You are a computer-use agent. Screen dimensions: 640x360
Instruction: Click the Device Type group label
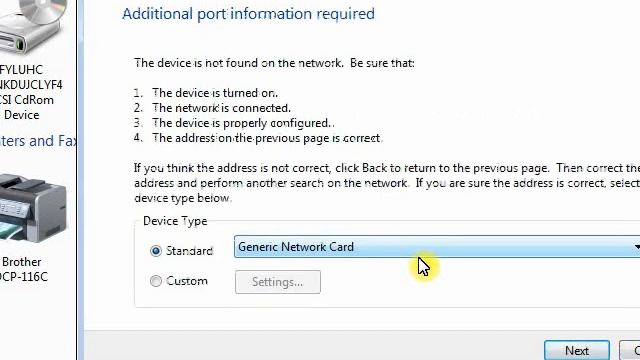coord(175,221)
